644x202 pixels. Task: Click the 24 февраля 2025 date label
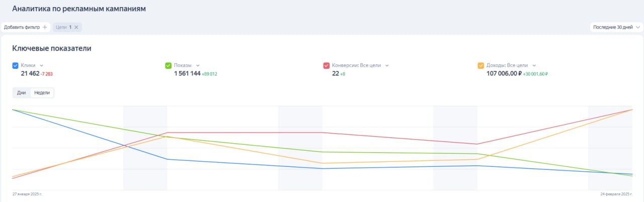click(x=616, y=194)
